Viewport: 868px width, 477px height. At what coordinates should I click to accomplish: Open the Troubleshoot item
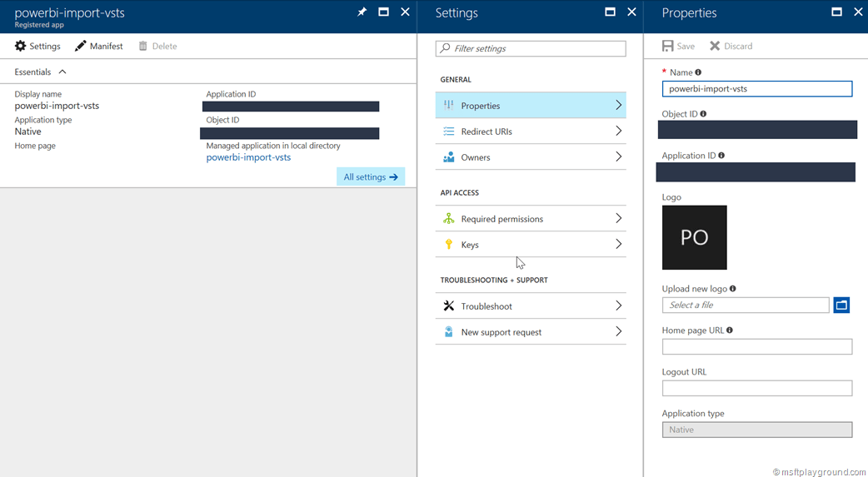(x=531, y=306)
